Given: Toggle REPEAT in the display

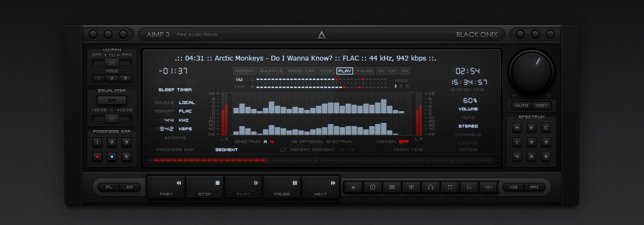Looking at the screenshot, I should 245,71.
